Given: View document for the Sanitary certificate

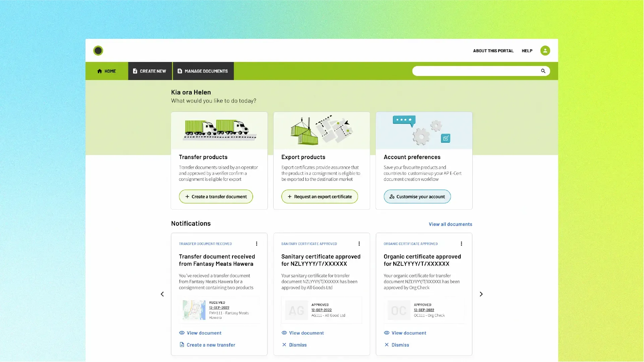Looking at the screenshot, I should [x=302, y=333].
